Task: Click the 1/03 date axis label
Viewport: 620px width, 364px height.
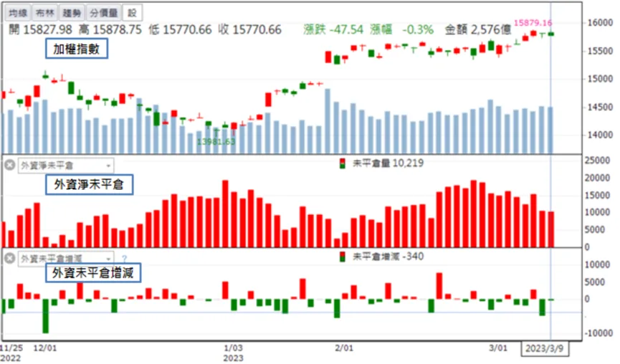Action: tap(233, 348)
